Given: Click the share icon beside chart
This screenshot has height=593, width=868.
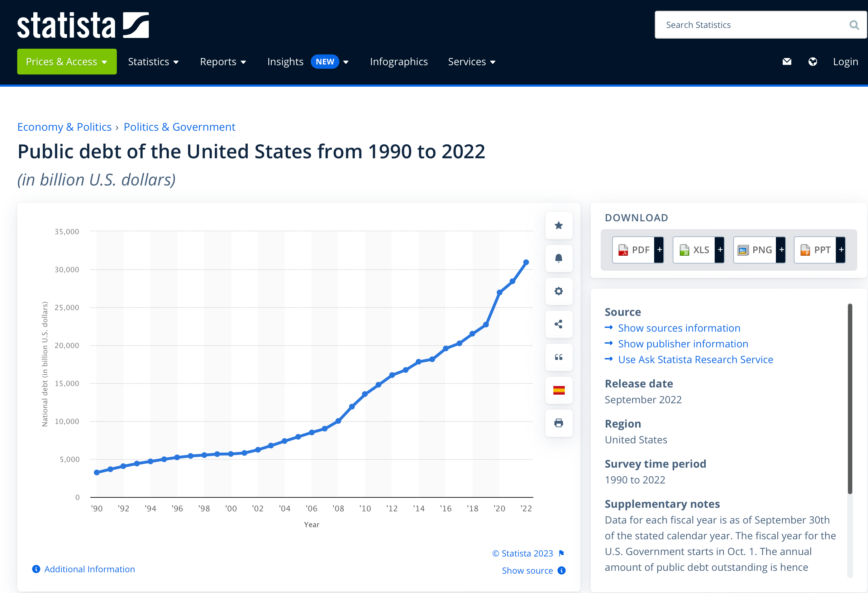Looking at the screenshot, I should [x=558, y=324].
